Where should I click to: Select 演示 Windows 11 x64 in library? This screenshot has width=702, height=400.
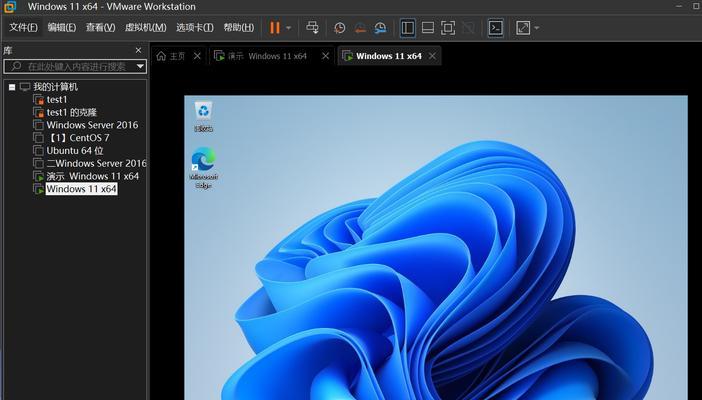coord(93,176)
